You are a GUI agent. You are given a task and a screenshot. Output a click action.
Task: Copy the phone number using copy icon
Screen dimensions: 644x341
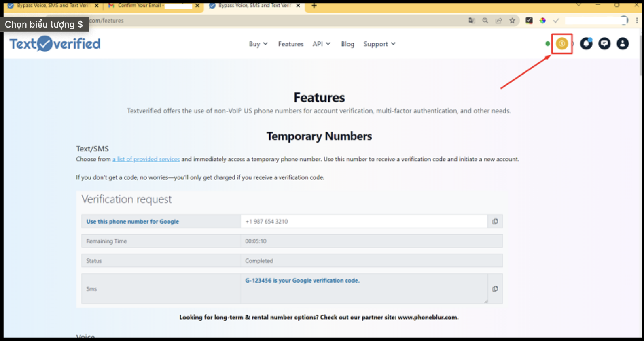pos(495,222)
